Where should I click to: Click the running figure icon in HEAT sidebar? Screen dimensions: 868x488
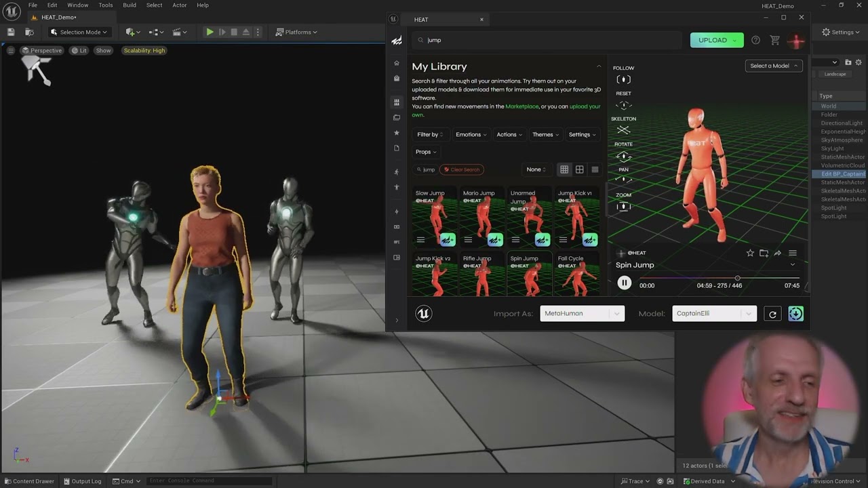[x=397, y=172]
